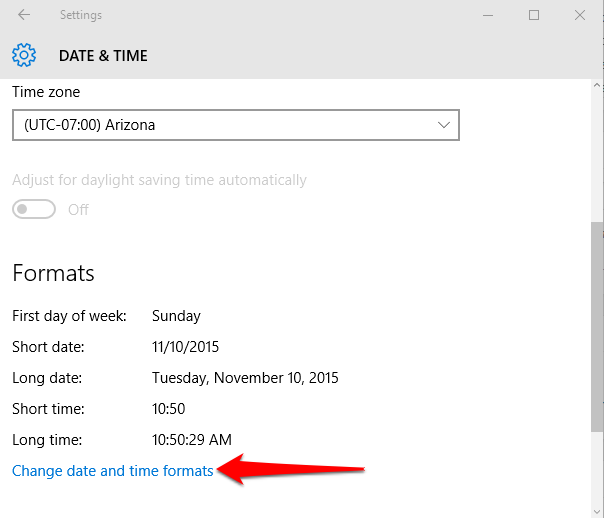Click the Formats section heading
604x518 pixels.
point(53,273)
